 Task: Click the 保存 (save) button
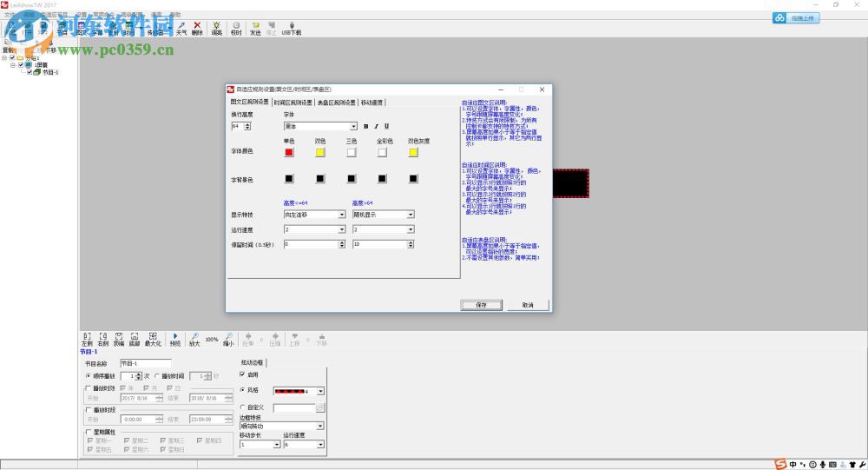click(x=481, y=305)
